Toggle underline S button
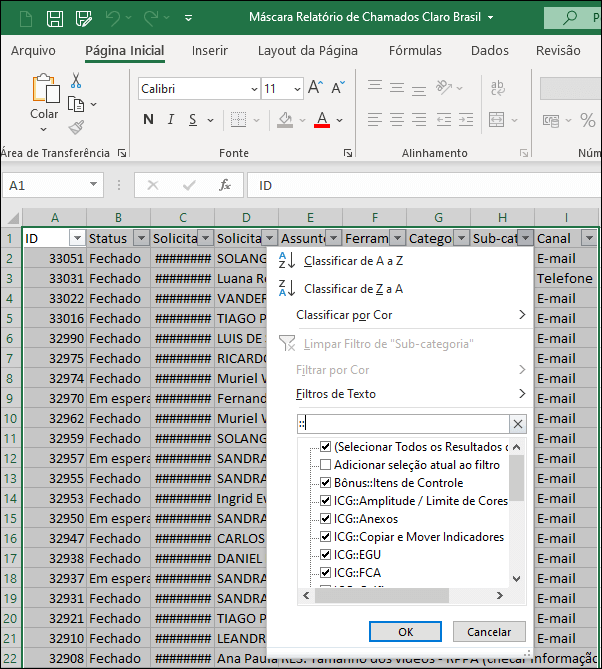Image resolution: width=602 pixels, height=669 pixels. (x=193, y=119)
